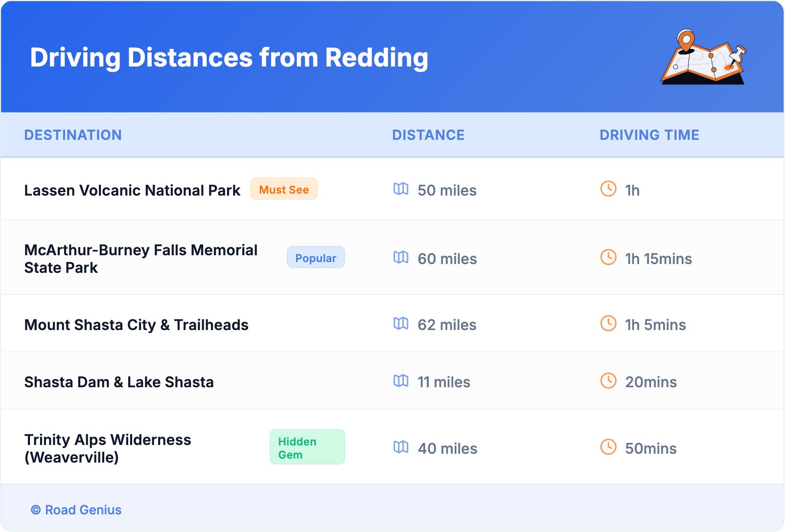Image resolution: width=785 pixels, height=532 pixels.
Task: Click the map icon beside 62 miles
Action: pyautogui.click(x=401, y=324)
